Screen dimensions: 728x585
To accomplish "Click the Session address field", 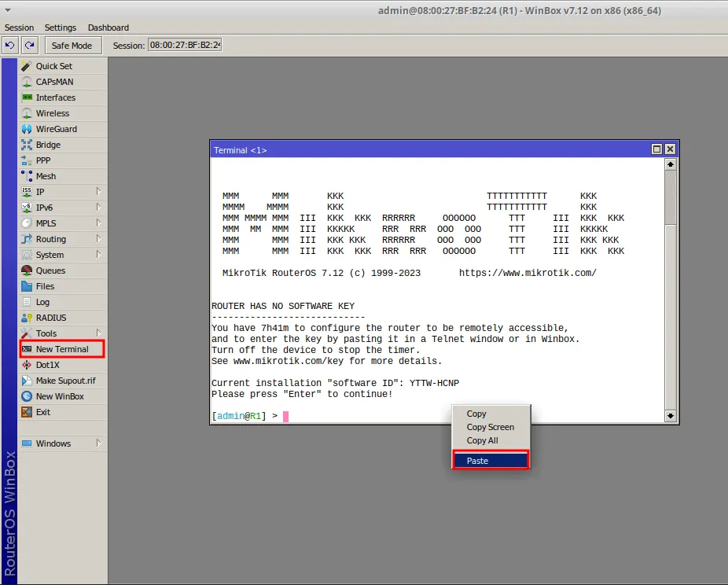I will (x=185, y=45).
